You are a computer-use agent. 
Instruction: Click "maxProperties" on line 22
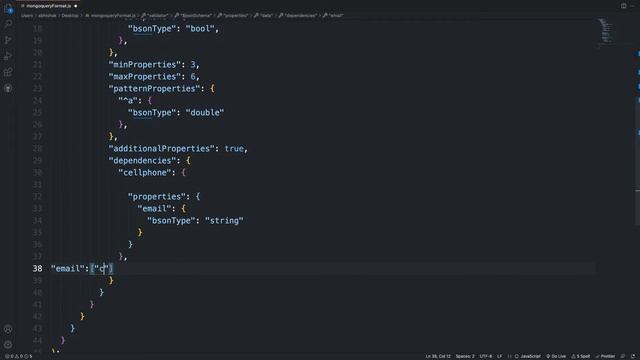click(x=144, y=77)
